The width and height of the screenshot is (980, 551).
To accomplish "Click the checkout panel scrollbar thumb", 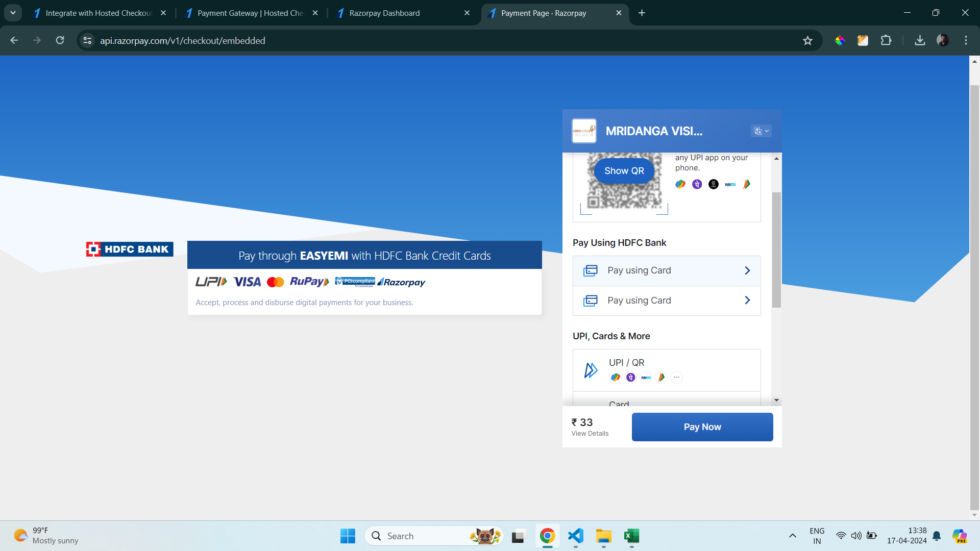I will pyautogui.click(x=776, y=250).
